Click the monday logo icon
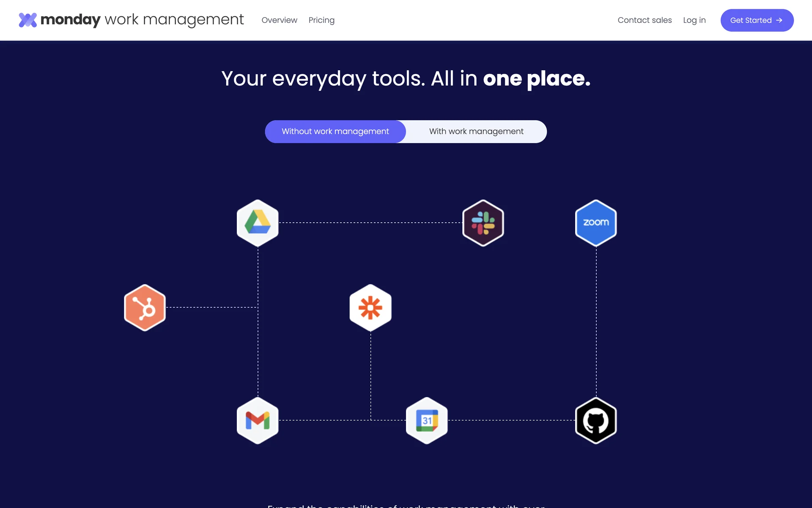This screenshot has width=812, height=508. click(28, 20)
